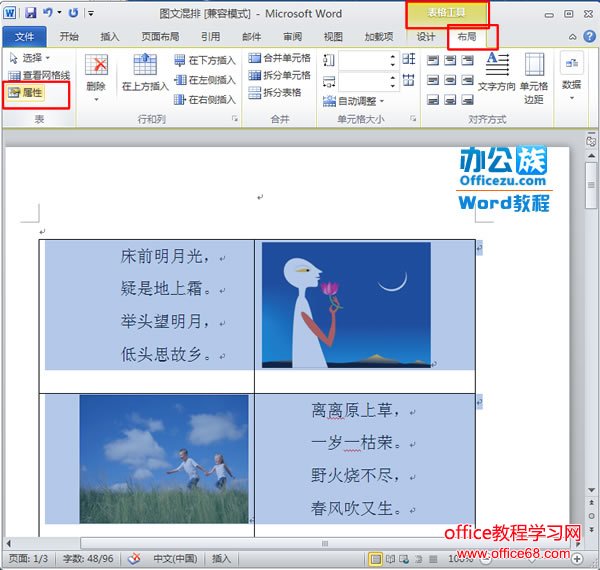The height and width of the screenshot is (570, 600).
Task: Click the 属性 table properties button
Action: [x=25, y=92]
